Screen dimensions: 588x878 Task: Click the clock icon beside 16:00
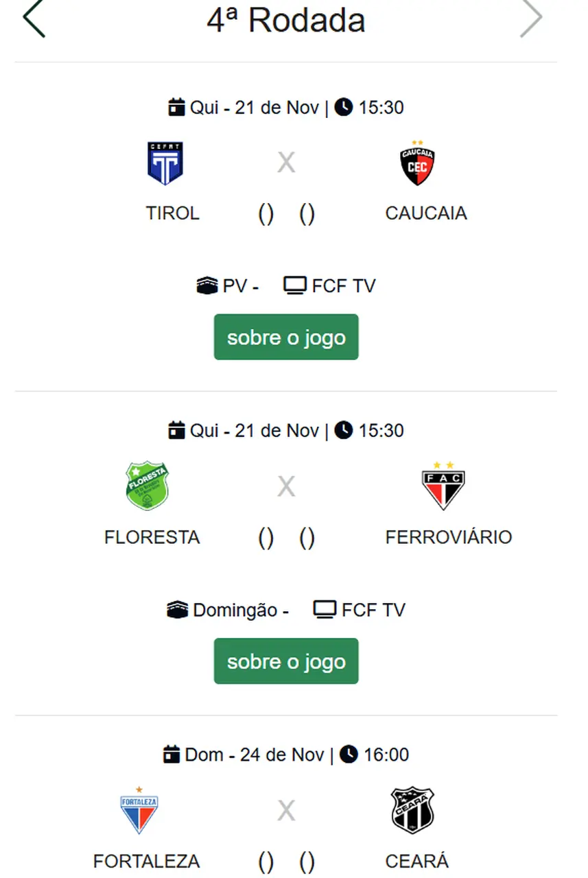click(349, 755)
